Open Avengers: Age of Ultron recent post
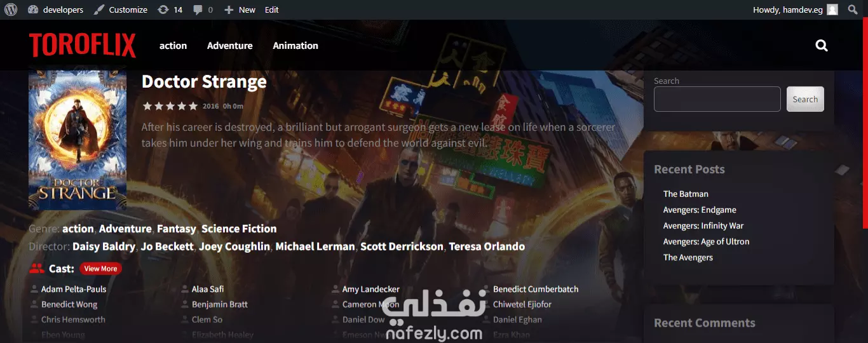The height and width of the screenshot is (343, 868). click(706, 241)
